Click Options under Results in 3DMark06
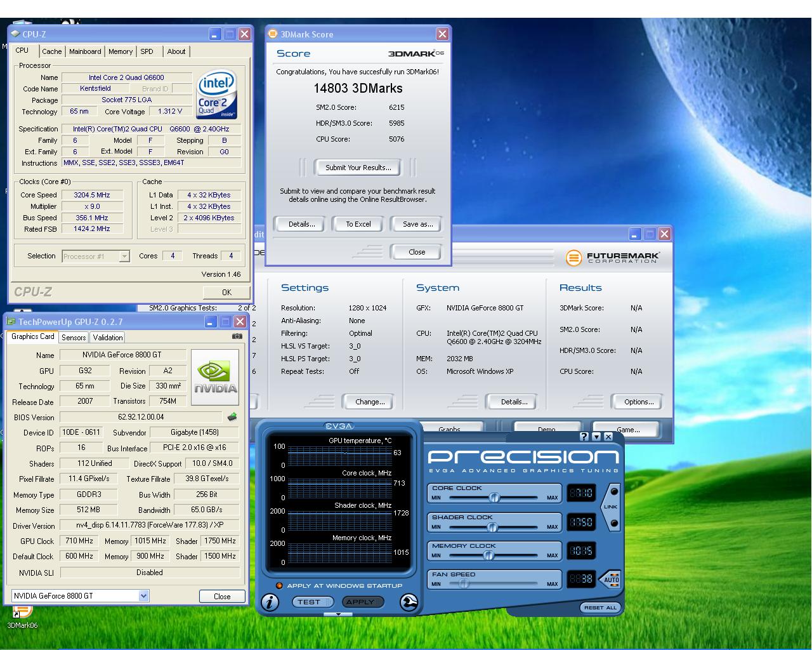Image resolution: width=812 pixels, height=650 pixels. click(639, 402)
